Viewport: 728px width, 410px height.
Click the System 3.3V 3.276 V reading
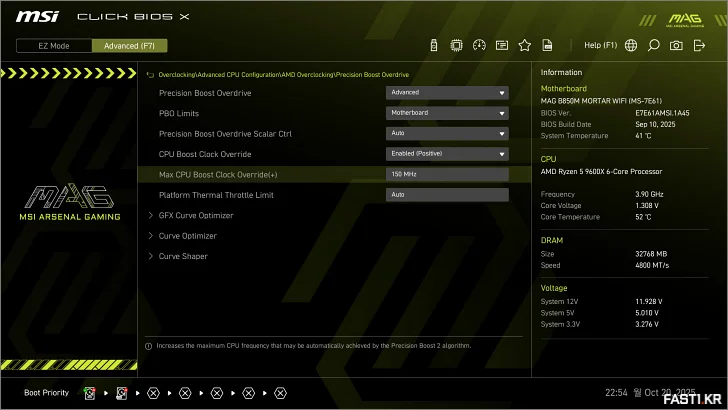pos(647,325)
